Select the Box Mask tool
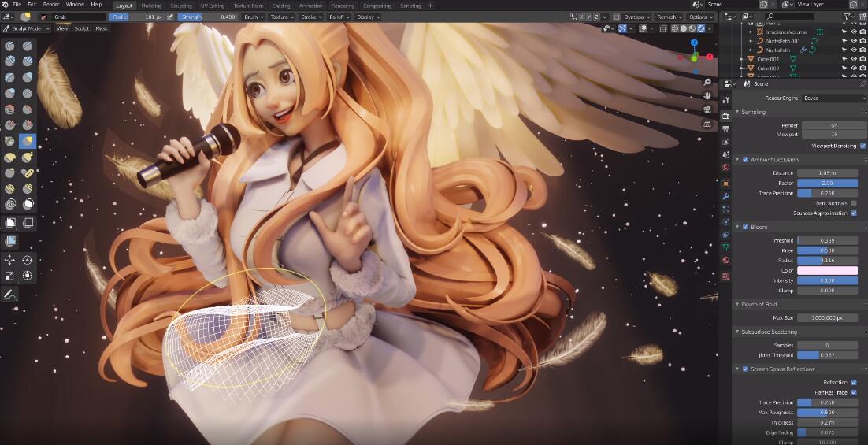The image size is (868, 445). 10,222
